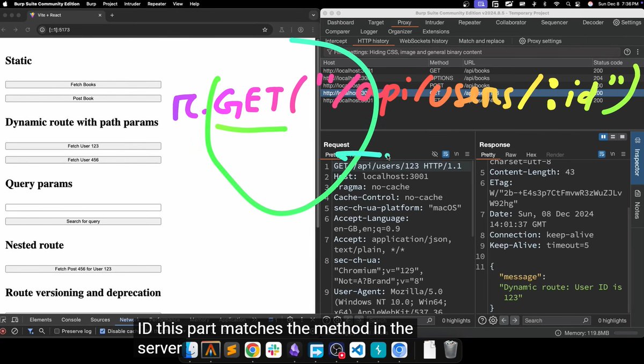This screenshot has width=644, height=364.
Task: Open Proxy settings
Action: tap(540, 41)
